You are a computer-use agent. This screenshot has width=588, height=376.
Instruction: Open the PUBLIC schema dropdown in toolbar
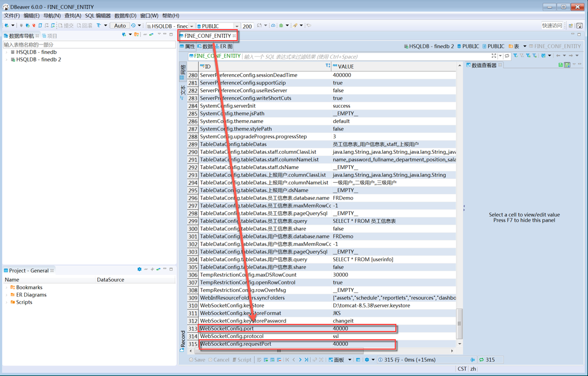coord(237,26)
